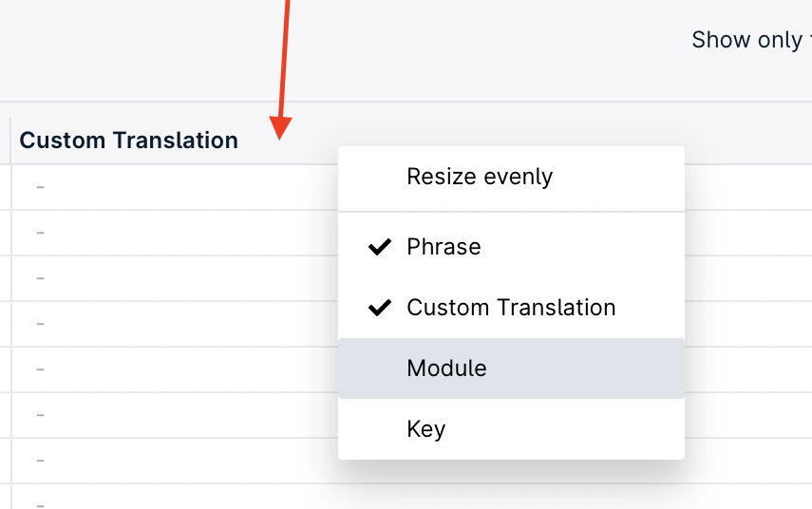Choose Resize evenly from context menu
This screenshot has height=509, width=812.
point(480,177)
